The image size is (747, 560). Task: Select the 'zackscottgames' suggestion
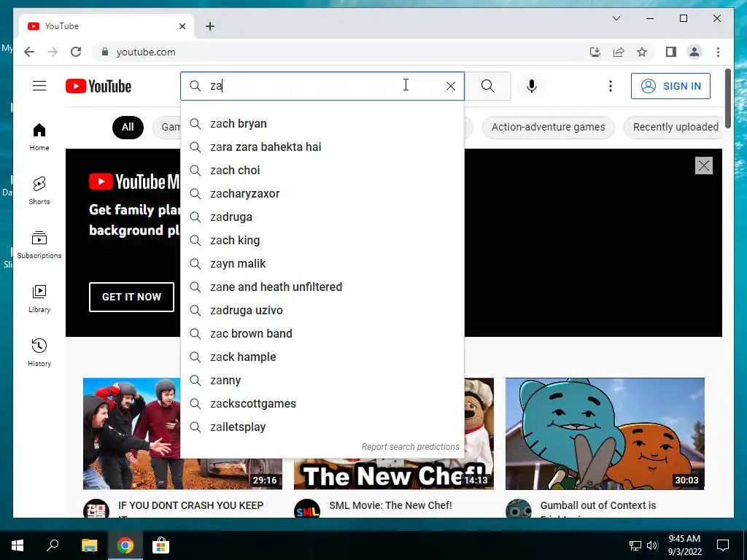(322, 404)
